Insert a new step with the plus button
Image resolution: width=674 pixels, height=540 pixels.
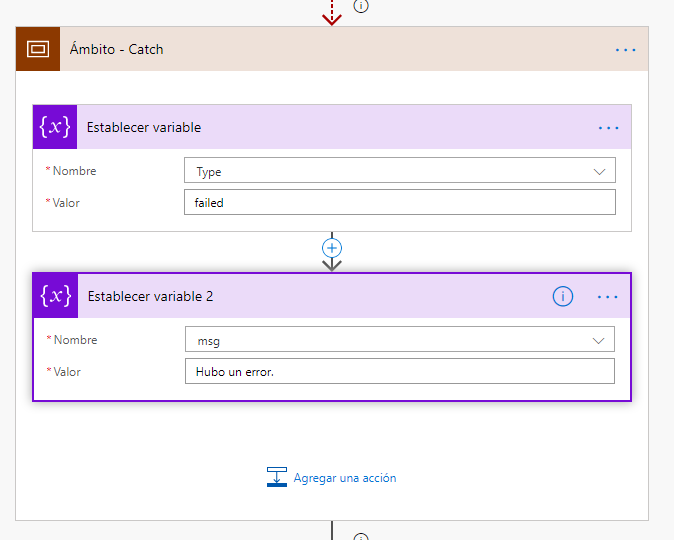pos(332,247)
